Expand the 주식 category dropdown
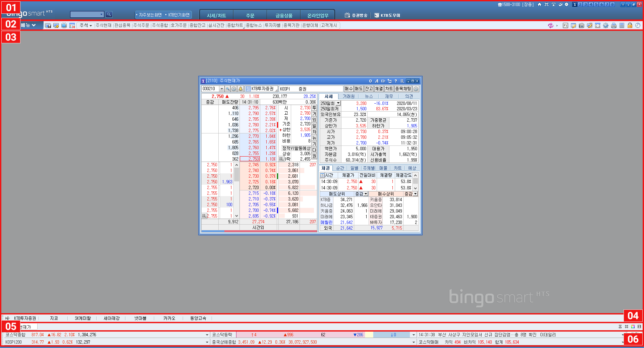Screen dimensions: 644x348 coord(86,25)
